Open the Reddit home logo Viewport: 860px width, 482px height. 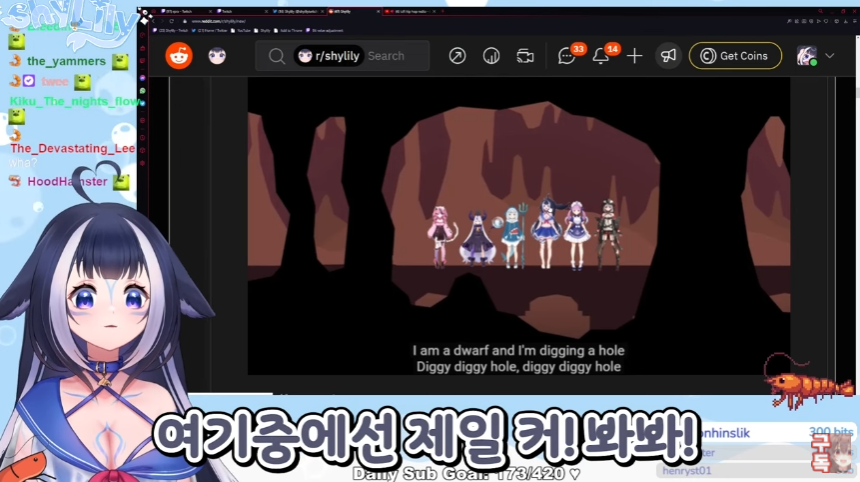(179, 55)
